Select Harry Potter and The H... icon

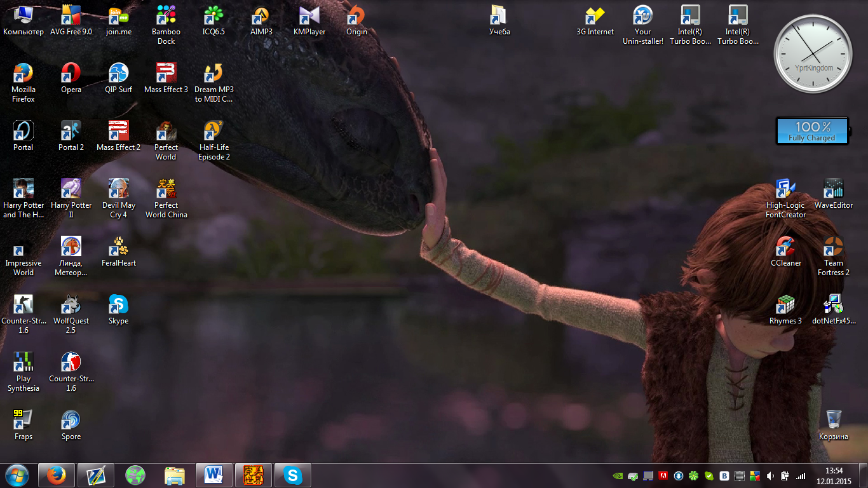24,198
